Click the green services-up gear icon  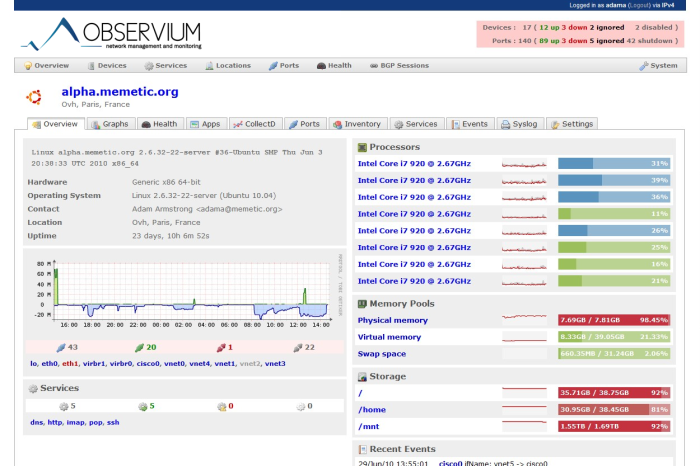point(143,406)
